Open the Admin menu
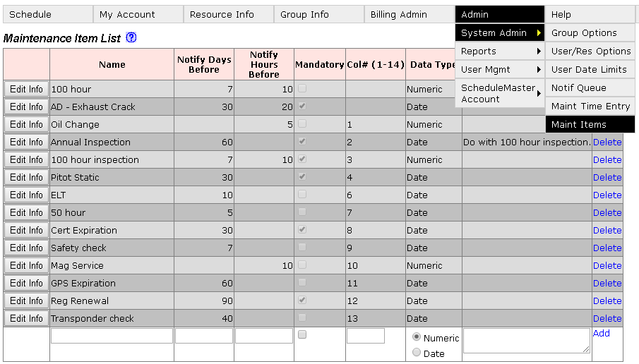The width and height of the screenshot is (639, 364). 500,14
